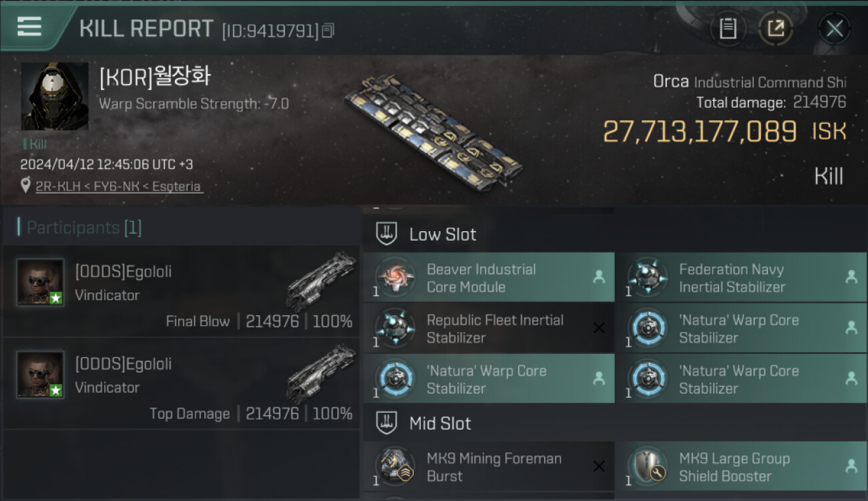Click the MK9 Large Group Shield Booster icon
Viewport: 868px width, 501px height.
tap(646, 466)
